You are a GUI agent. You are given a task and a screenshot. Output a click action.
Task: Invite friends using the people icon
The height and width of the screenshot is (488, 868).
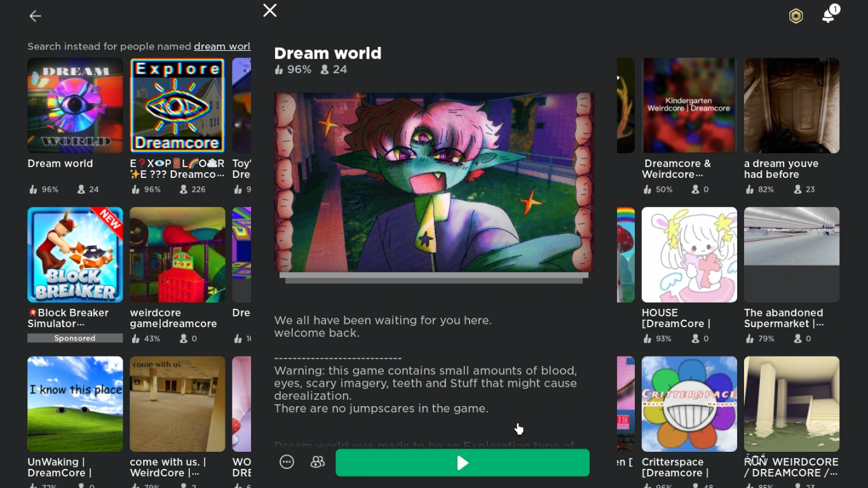click(317, 462)
